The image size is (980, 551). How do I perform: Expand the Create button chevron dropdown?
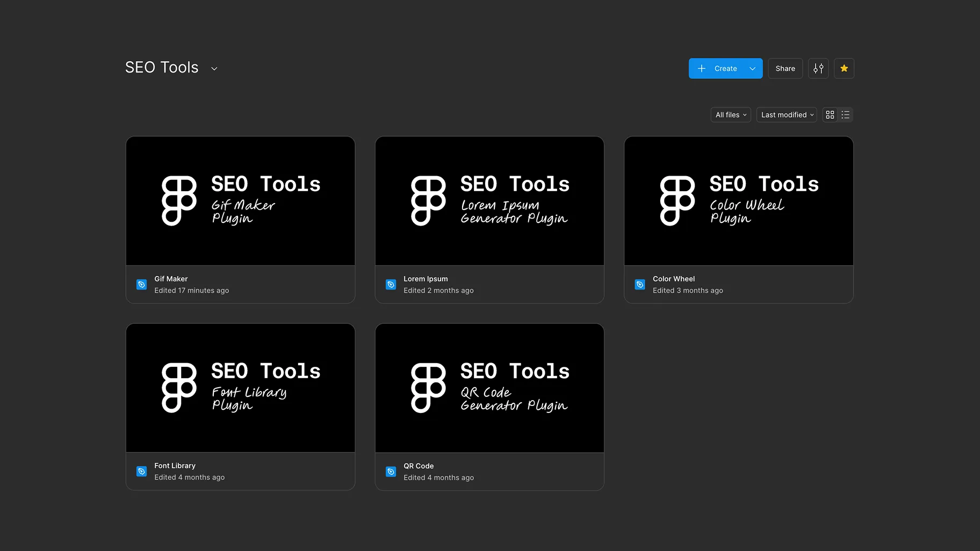click(x=752, y=68)
